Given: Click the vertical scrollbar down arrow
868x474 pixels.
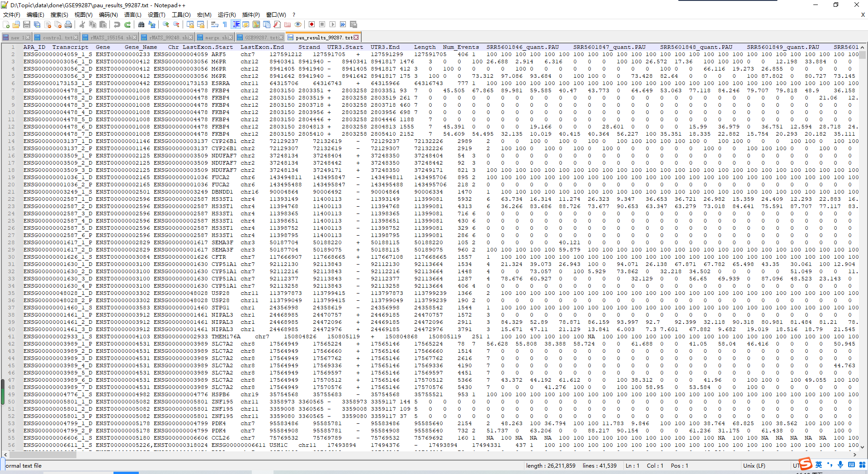Looking at the screenshot, I should 863,447.
